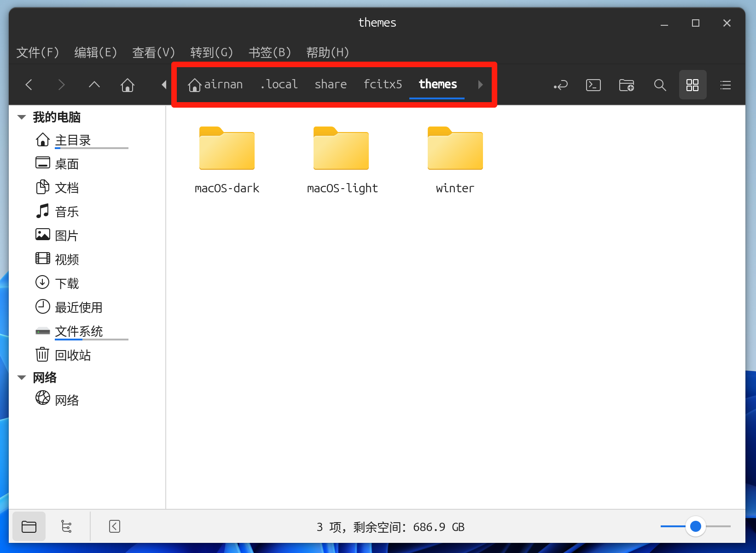Viewport: 756px width, 553px height.
Task: Toggle the location entry path icon
Action: [x=560, y=85]
